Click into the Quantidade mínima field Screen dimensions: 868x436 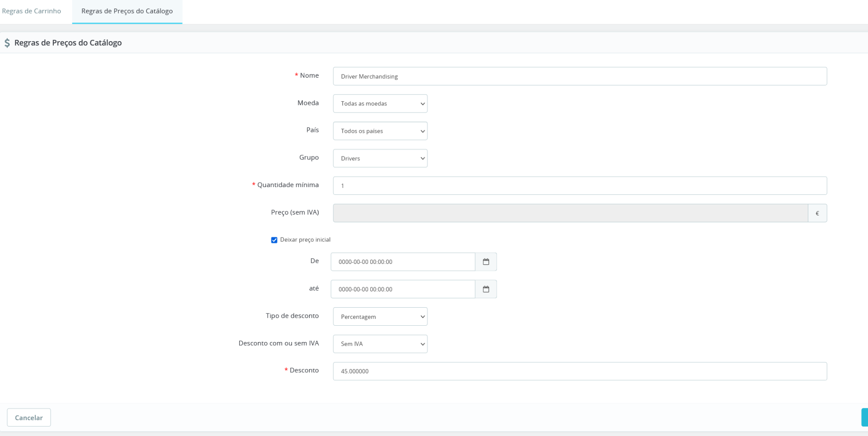pyautogui.click(x=580, y=186)
